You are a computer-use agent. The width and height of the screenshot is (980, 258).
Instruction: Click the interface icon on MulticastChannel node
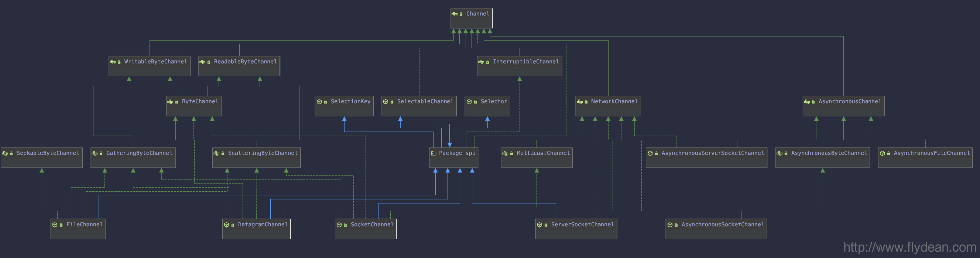pyautogui.click(x=505, y=153)
